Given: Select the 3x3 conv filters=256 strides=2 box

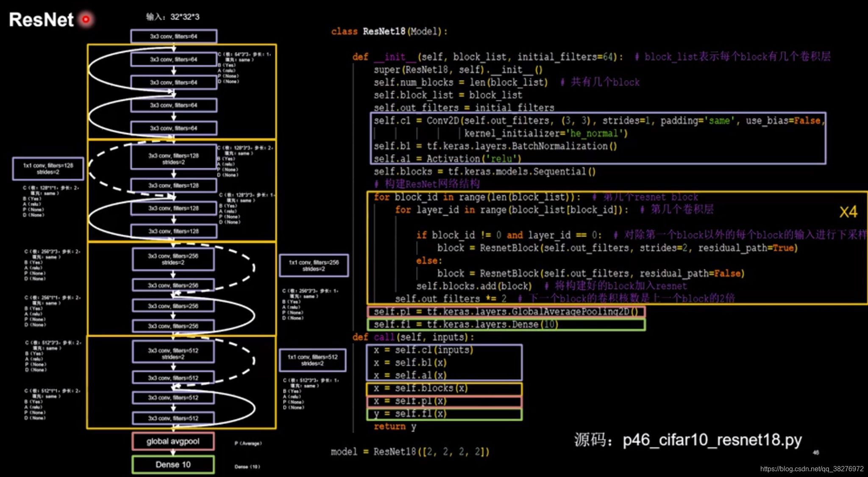Looking at the screenshot, I should [x=173, y=259].
